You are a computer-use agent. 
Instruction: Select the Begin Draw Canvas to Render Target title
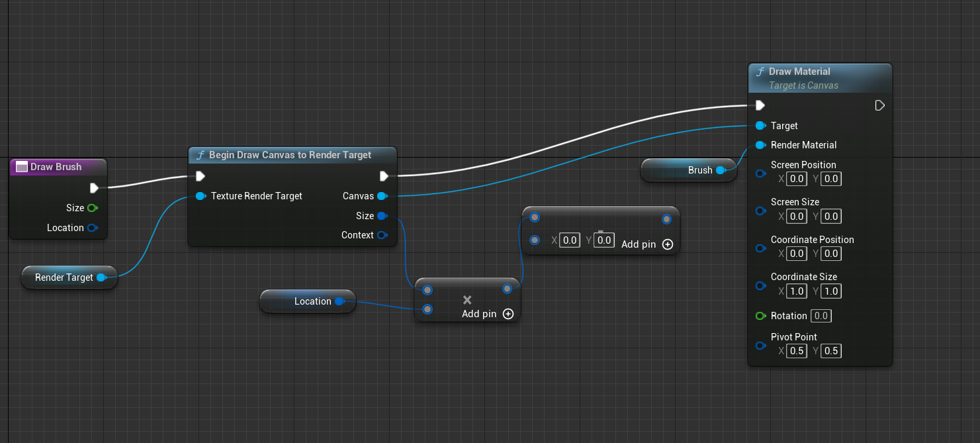[x=290, y=155]
